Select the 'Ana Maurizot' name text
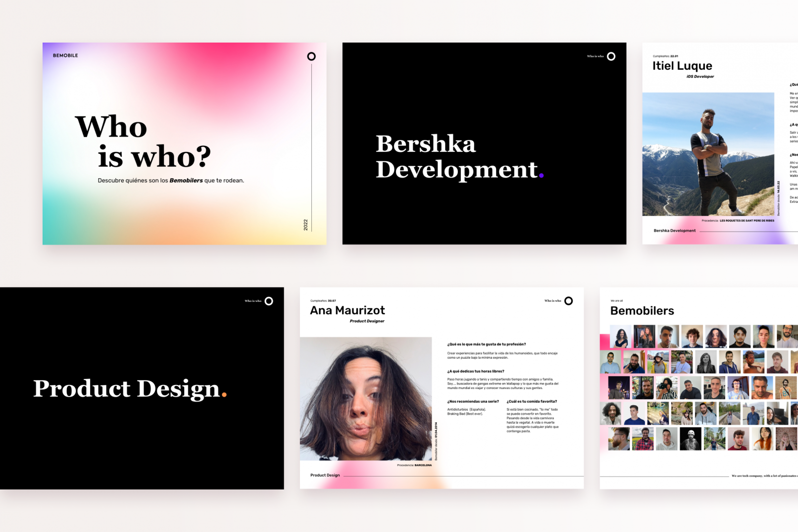This screenshot has height=532, width=798. tap(348, 311)
